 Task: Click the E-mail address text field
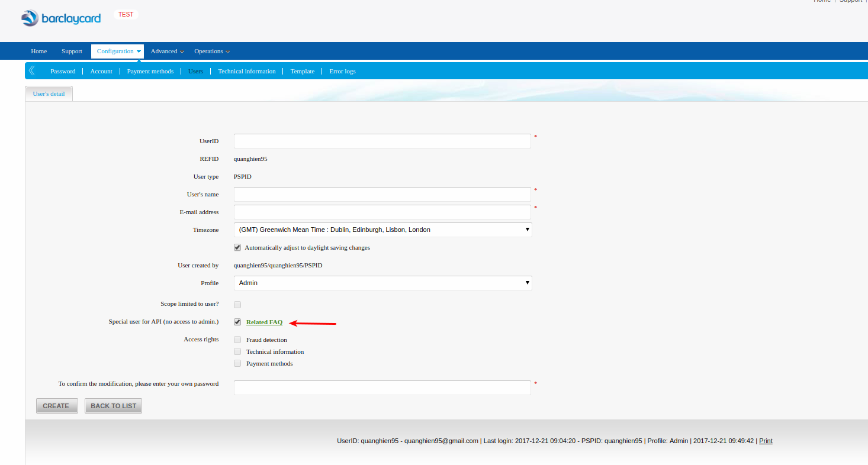382,212
